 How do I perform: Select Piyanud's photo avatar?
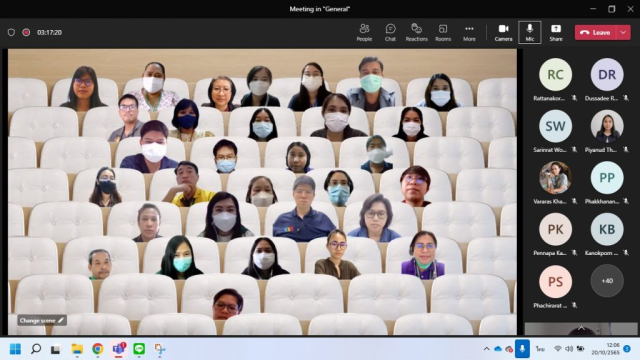(x=607, y=126)
